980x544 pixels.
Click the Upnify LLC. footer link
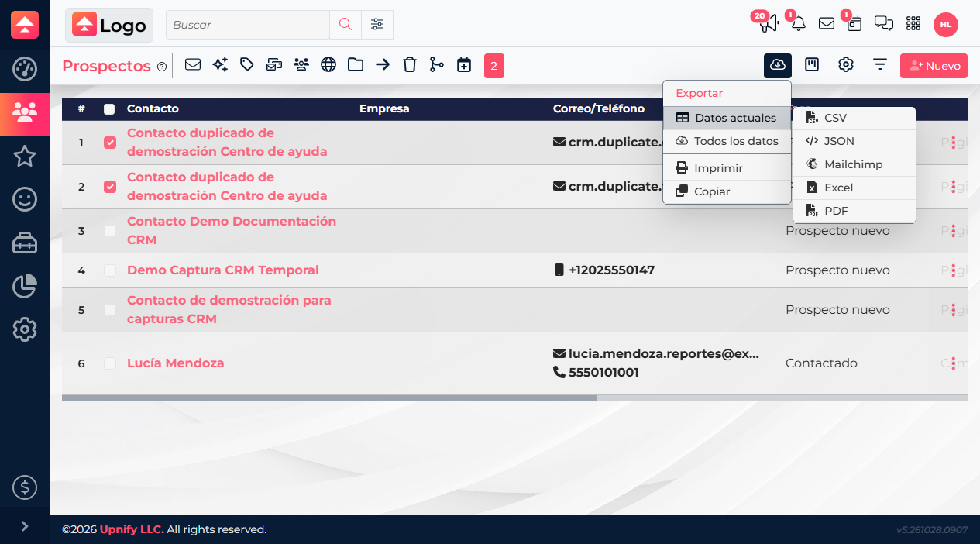pos(132,530)
